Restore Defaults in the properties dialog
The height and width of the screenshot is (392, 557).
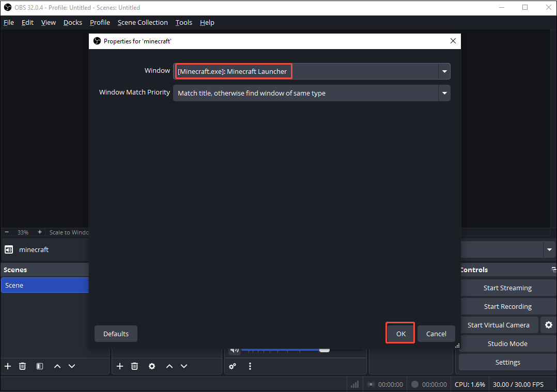pyautogui.click(x=116, y=333)
